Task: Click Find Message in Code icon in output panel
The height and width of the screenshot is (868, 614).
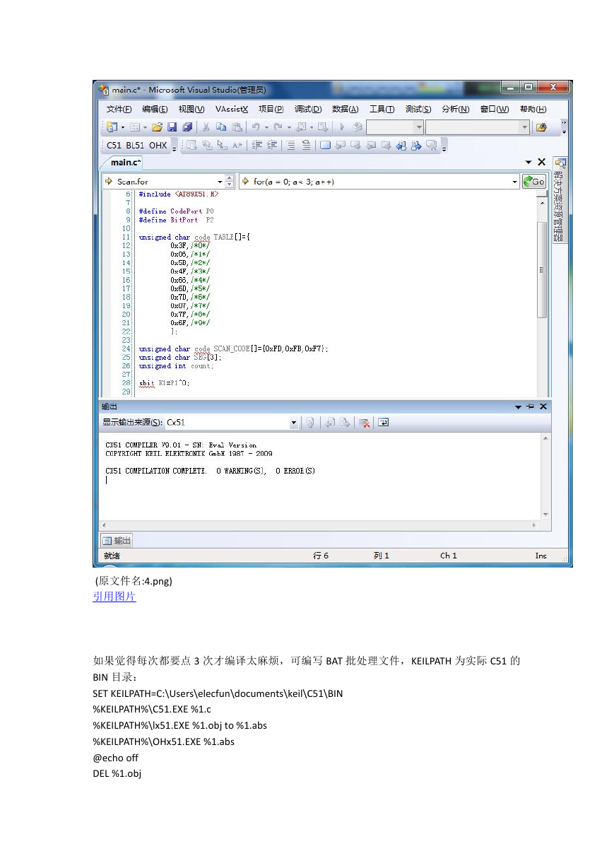Action: 309,423
